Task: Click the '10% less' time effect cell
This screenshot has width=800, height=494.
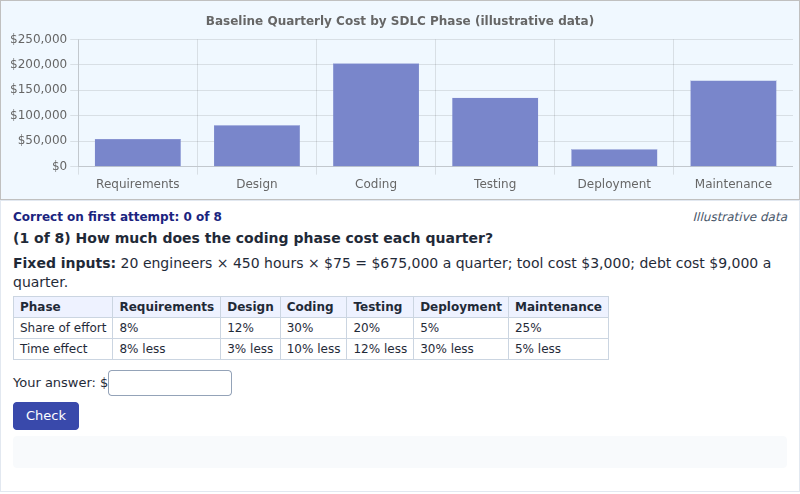Action: tap(313, 349)
